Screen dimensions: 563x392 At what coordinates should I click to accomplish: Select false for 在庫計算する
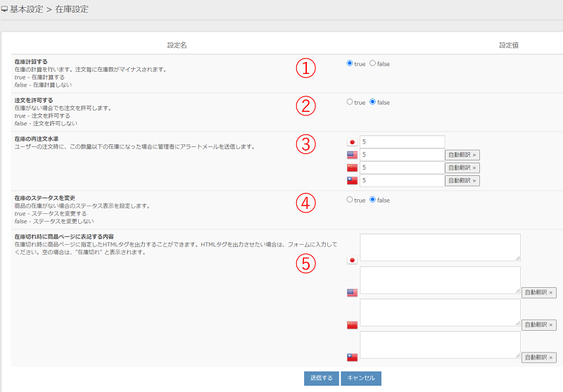pyautogui.click(x=372, y=63)
